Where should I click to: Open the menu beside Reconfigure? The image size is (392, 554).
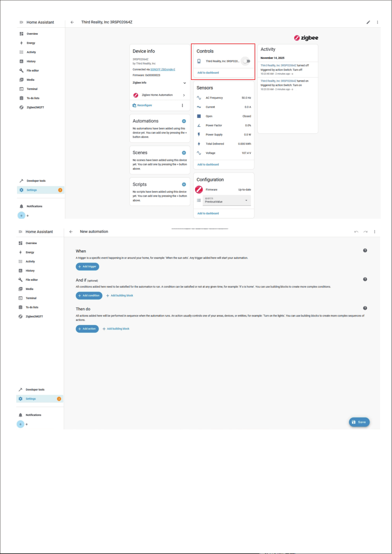coord(182,105)
